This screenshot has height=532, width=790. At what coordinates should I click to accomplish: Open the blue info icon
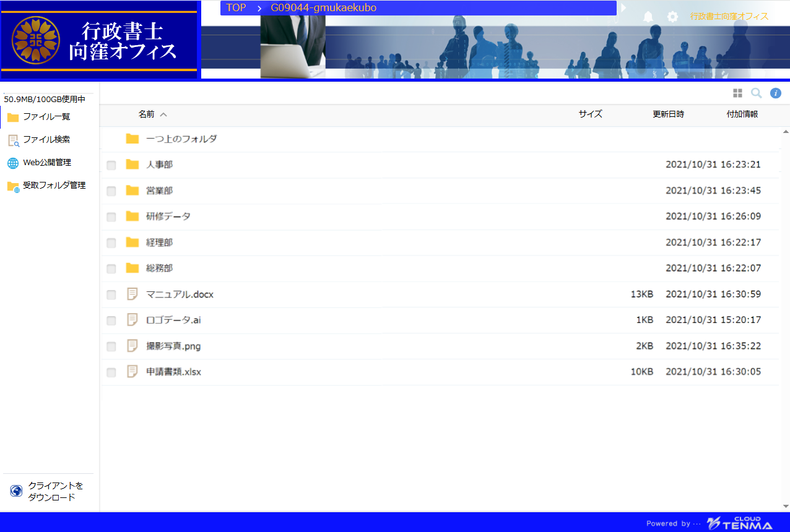[x=775, y=93]
